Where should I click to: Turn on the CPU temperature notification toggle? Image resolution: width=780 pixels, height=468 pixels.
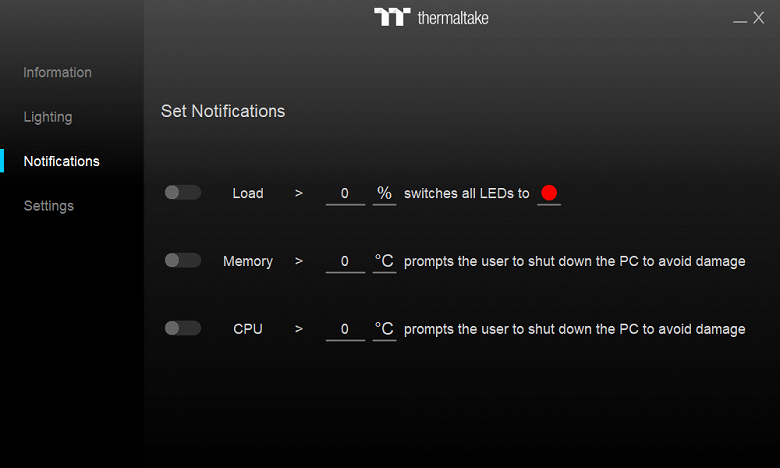tap(183, 328)
